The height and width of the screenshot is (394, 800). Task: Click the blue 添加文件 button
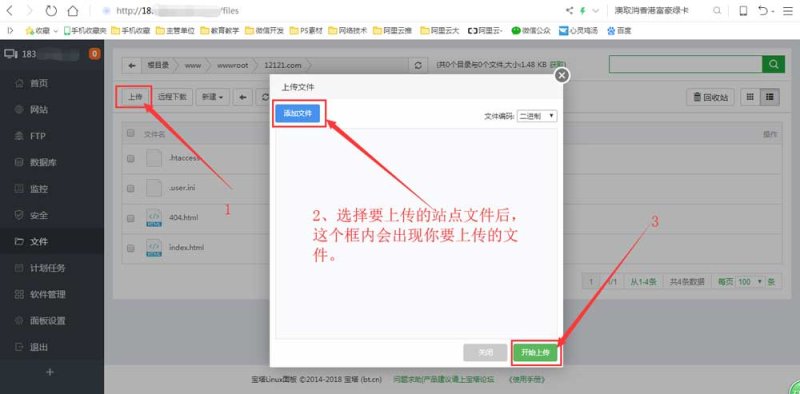tap(297, 113)
